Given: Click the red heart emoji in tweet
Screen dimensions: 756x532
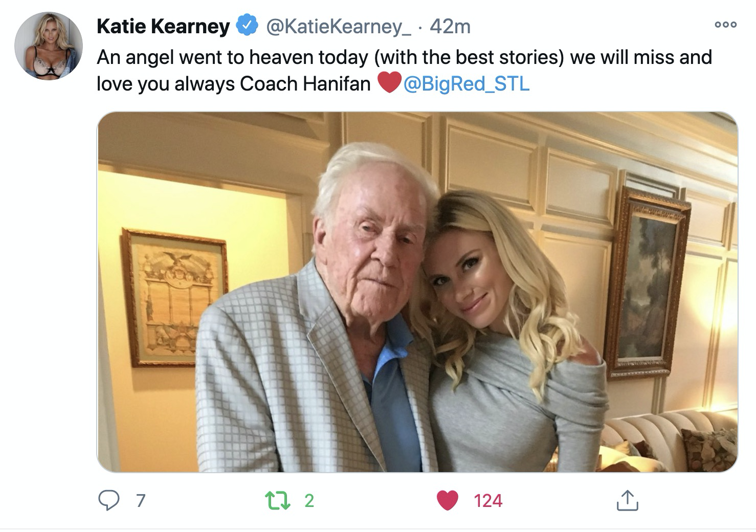Looking at the screenshot, I should point(389,83).
